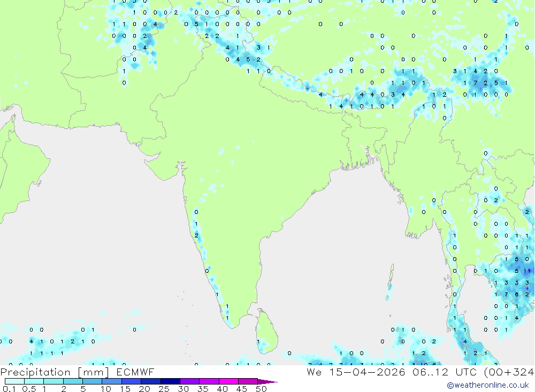
Task: Click the 30–35 mm purple legend swatch
Action: pyautogui.click(x=189, y=381)
